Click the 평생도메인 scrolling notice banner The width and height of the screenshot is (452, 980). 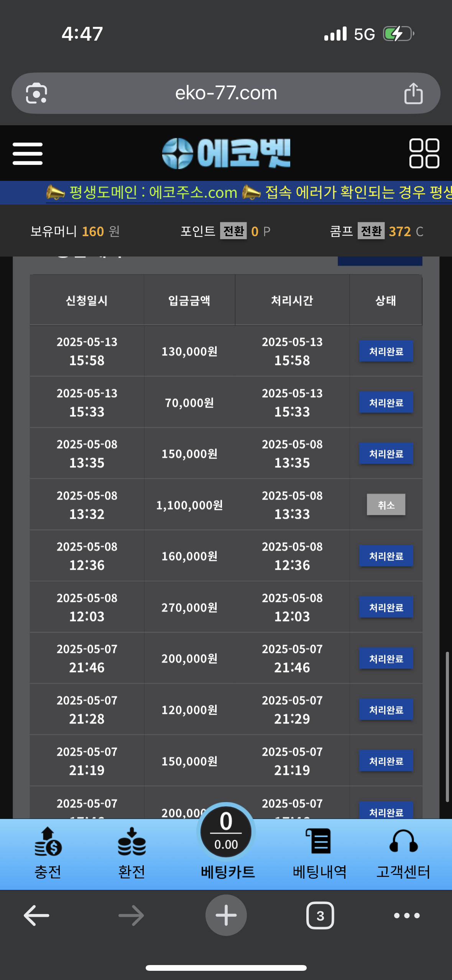[226, 192]
